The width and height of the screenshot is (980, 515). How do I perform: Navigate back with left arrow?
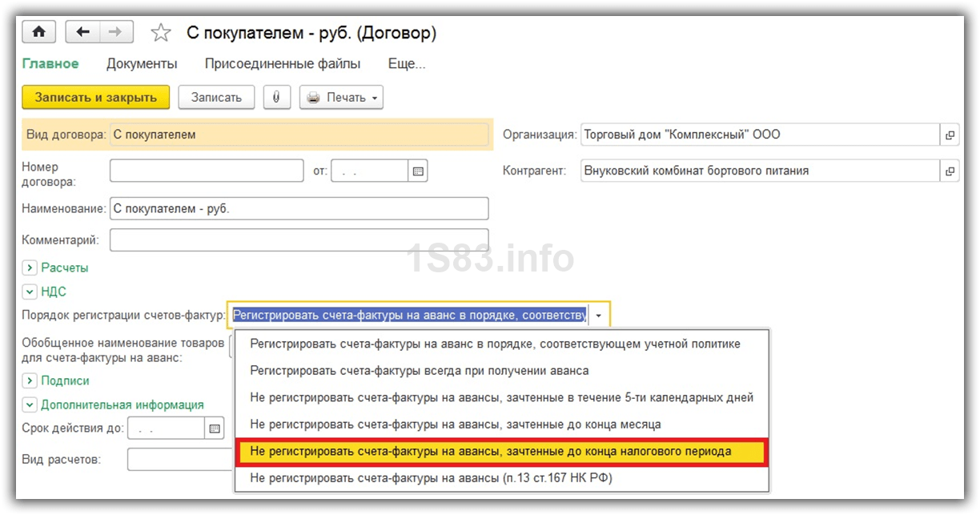click(x=82, y=32)
